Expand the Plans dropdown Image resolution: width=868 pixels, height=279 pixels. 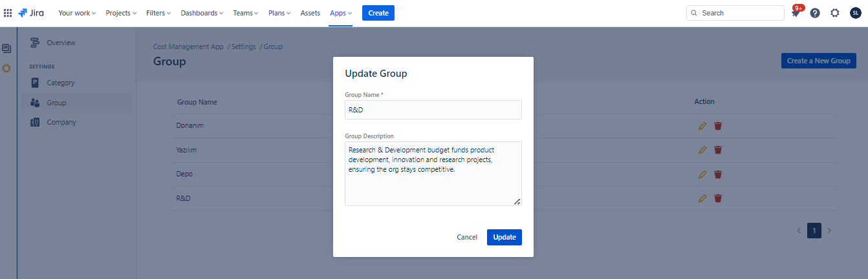pyautogui.click(x=279, y=13)
